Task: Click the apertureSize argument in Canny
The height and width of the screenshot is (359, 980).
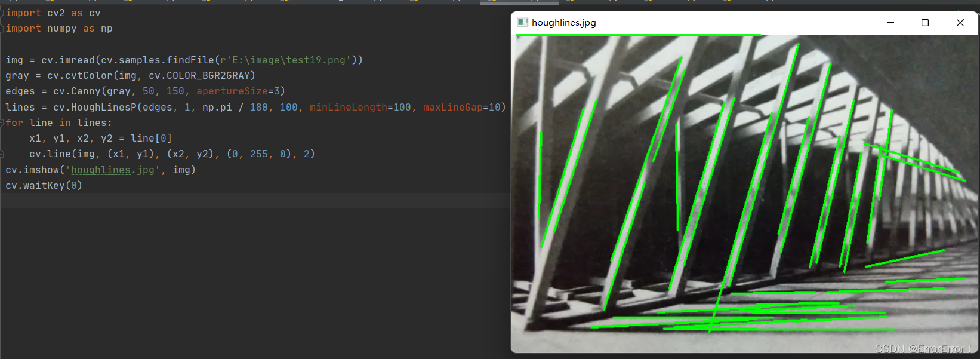Action: (x=232, y=91)
